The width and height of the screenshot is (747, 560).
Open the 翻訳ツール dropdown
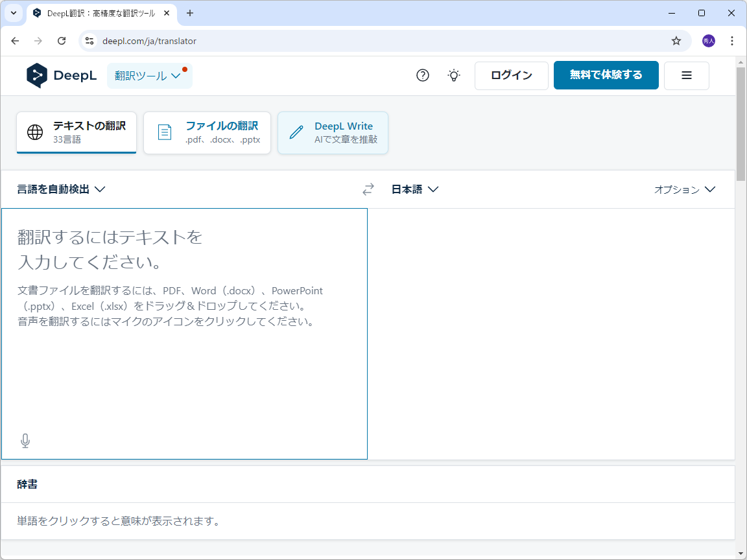[x=149, y=75]
